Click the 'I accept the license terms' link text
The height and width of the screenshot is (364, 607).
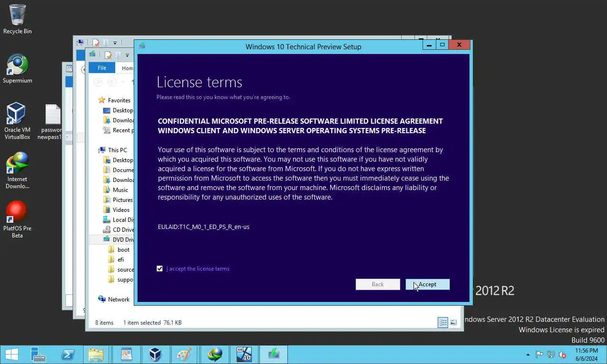point(198,269)
